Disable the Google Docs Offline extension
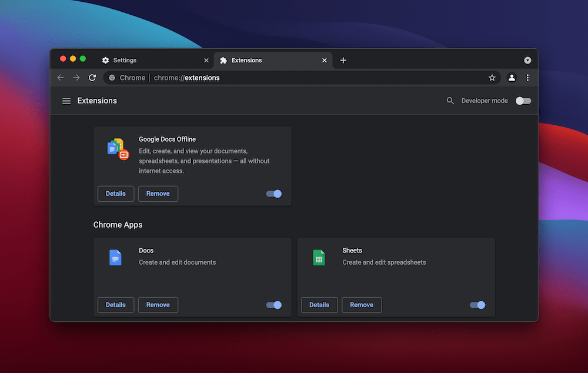This screenshot has width=588, height=373. point(273,194)
